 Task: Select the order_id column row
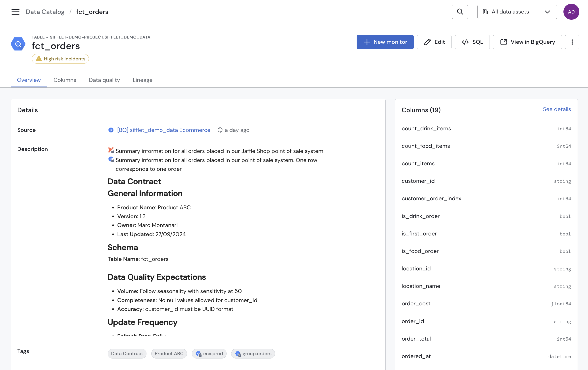486,321
